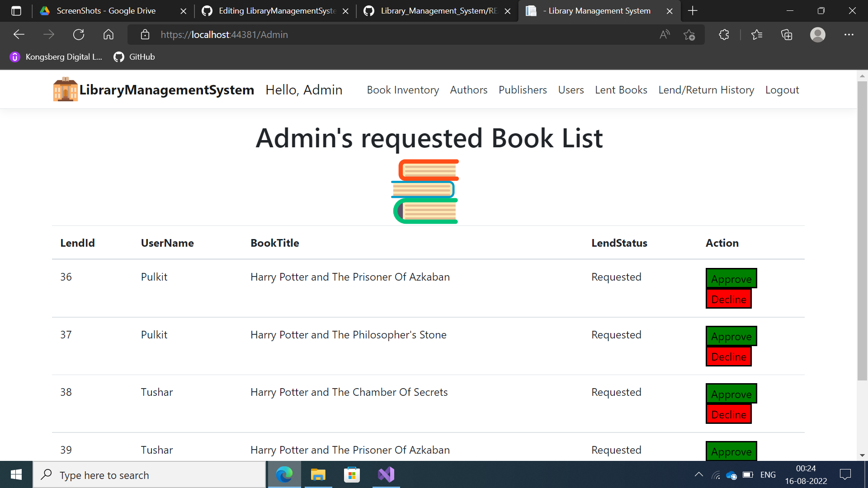Refresh the current page
This screenshot has height=488, width=868.
[x=79, y=34]
